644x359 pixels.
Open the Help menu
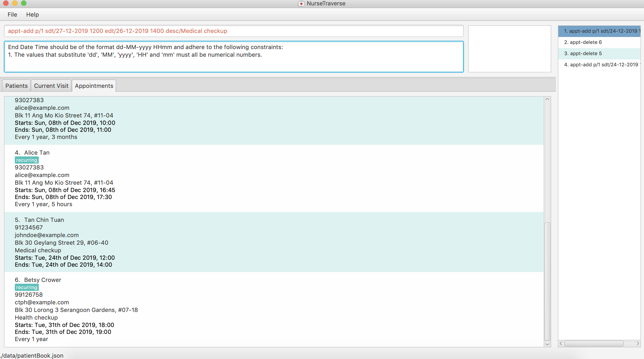point(33,15)
